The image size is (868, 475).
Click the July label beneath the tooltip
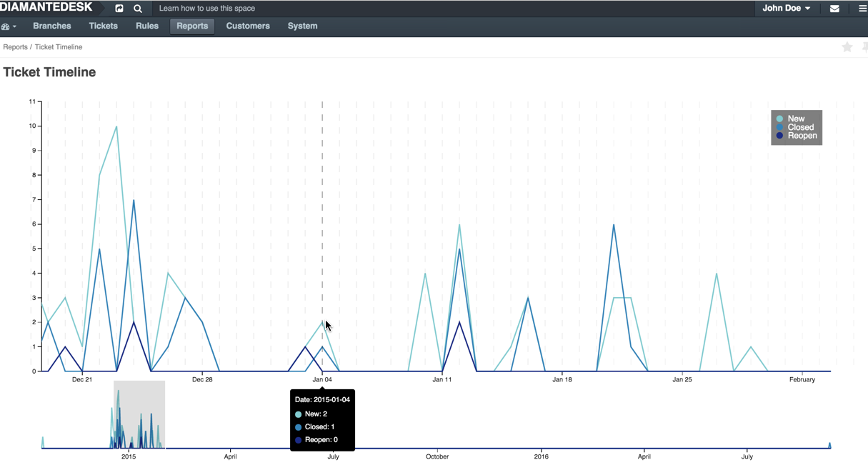pos(333,456)
